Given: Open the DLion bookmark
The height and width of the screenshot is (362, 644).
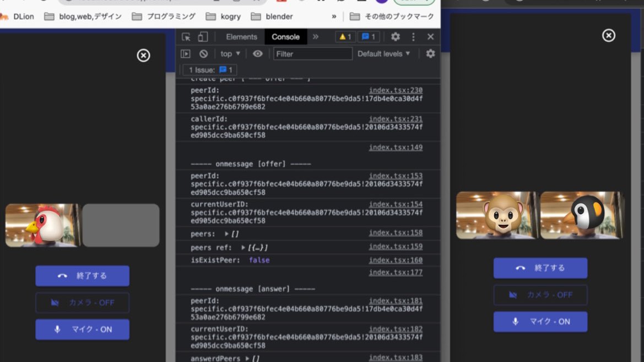Looking at the screenshot, I should pos(17,17).
